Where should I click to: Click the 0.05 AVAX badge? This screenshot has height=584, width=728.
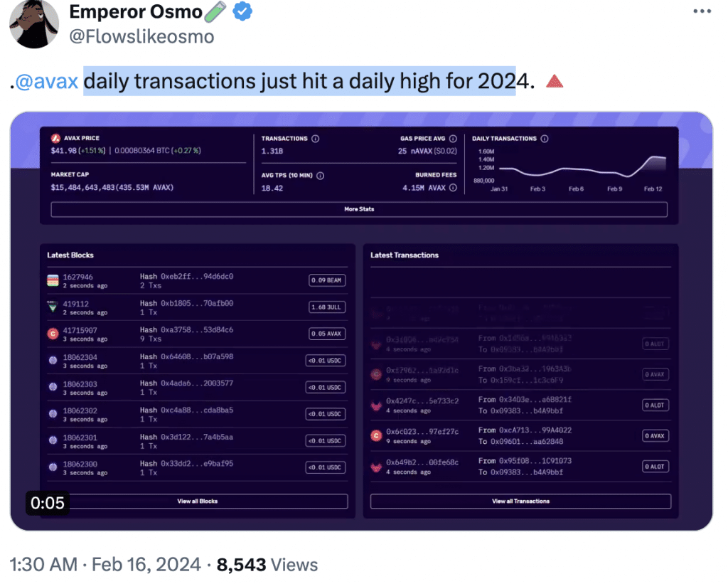[x=327, y=334]
